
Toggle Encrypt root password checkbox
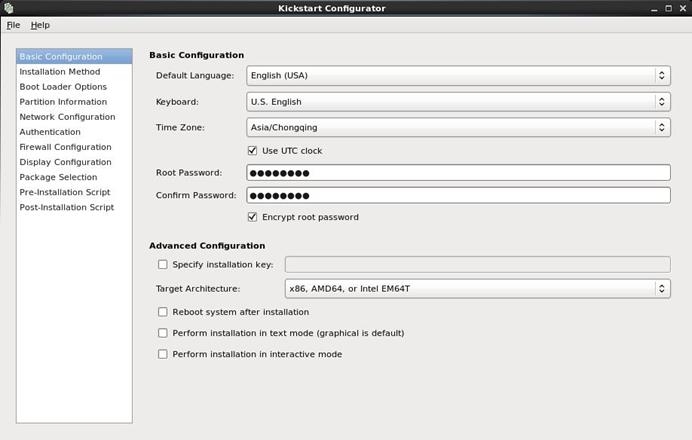252,217
